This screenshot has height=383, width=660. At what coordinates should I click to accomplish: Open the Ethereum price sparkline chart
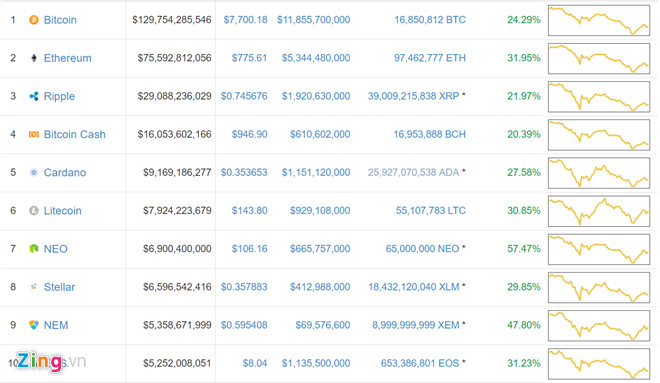point(599,59)
